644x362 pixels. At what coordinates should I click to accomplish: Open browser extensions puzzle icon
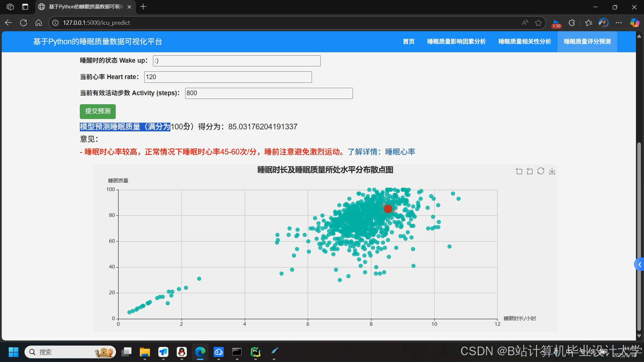572,23
